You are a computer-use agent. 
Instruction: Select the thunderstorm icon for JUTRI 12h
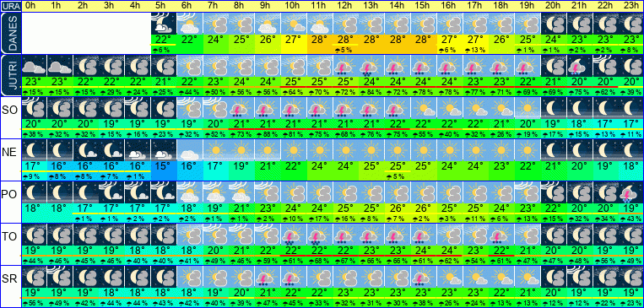[x=346, y=66]
